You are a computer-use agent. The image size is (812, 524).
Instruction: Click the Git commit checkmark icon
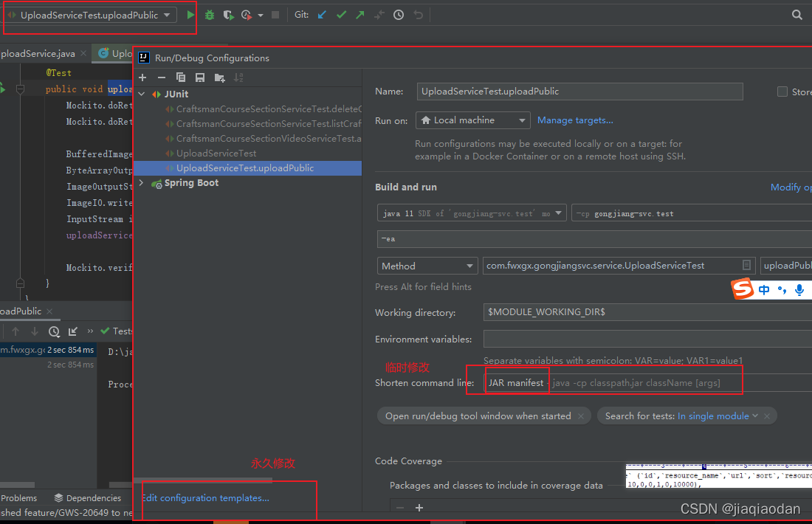click(341, 14)
